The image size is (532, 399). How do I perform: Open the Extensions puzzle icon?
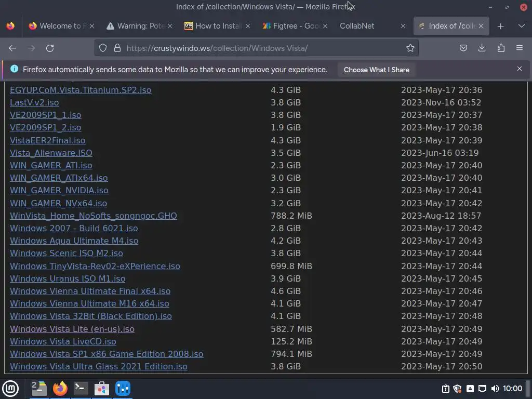coord(501,48)
